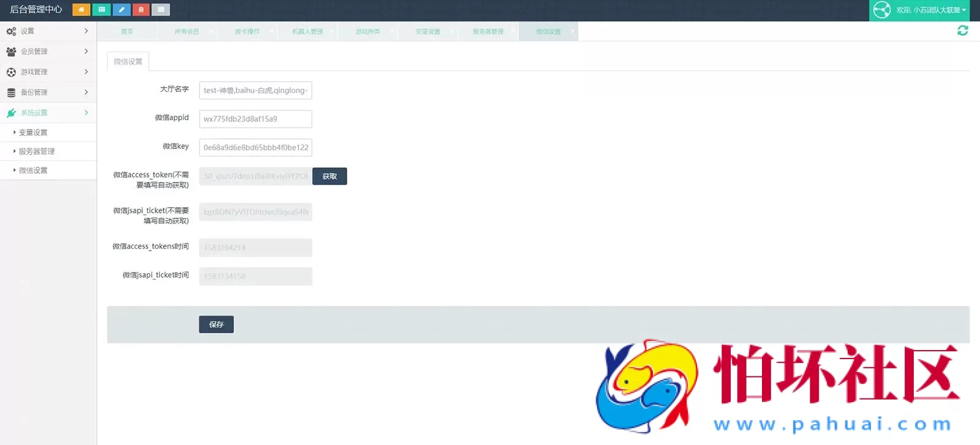The image size is (980, 445).
Task: Click the blue pencil edit icon
Action: click(x=121, y=10)
